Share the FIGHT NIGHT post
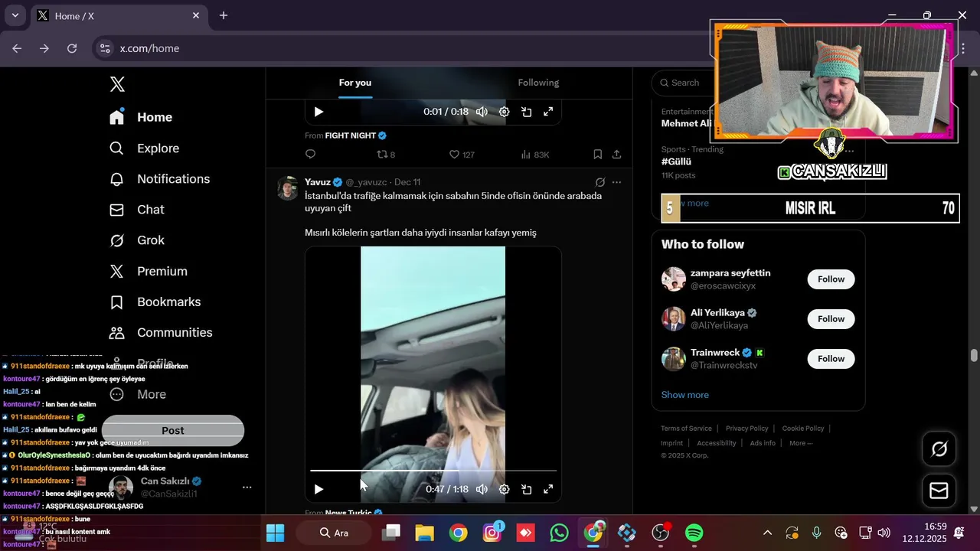The height and width of the screenshot is (551, 980). point(616,155)
